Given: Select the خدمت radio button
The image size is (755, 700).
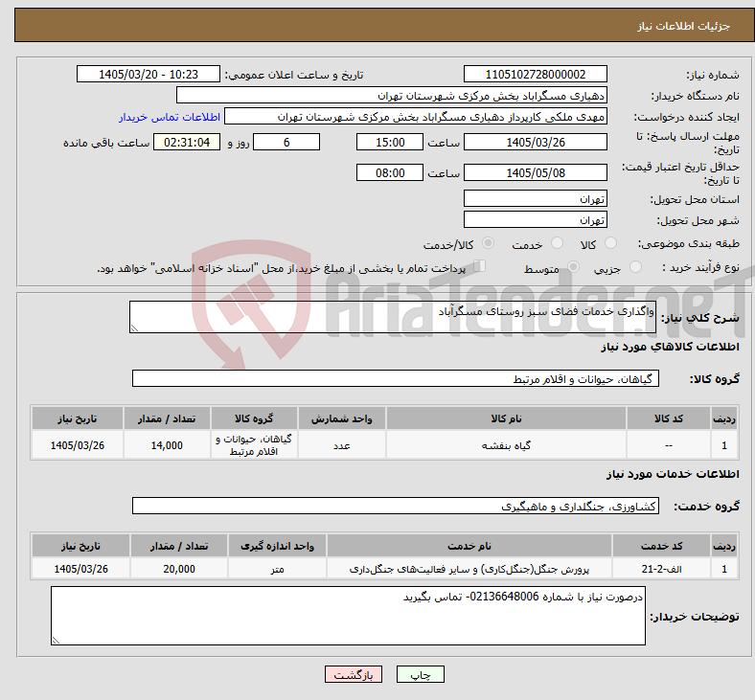Looking at the screenshot, I should [557, 243].
